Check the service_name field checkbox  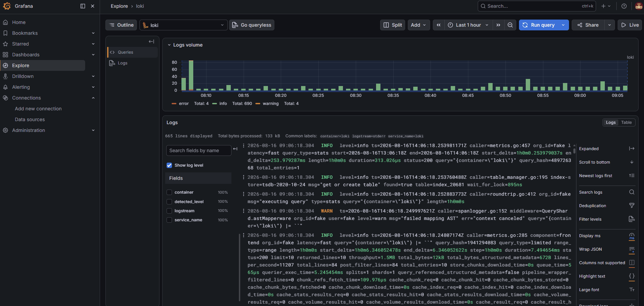169,220
